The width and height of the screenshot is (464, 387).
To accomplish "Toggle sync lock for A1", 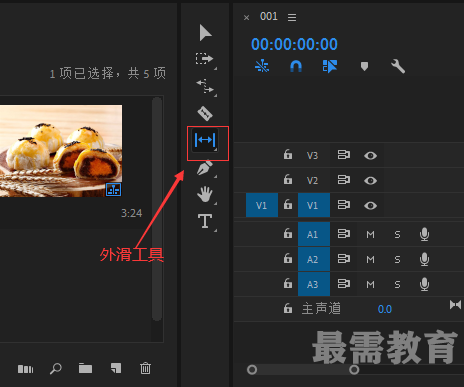I will [344, 234].
